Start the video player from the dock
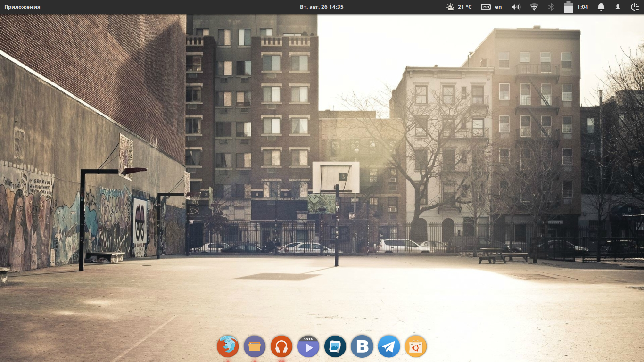This screenshot has width=644, height=362. point(308,347)
